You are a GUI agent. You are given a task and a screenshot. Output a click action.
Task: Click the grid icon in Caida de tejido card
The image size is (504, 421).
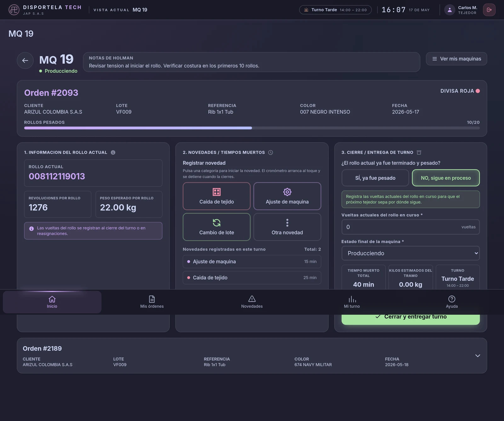(217, 192)
